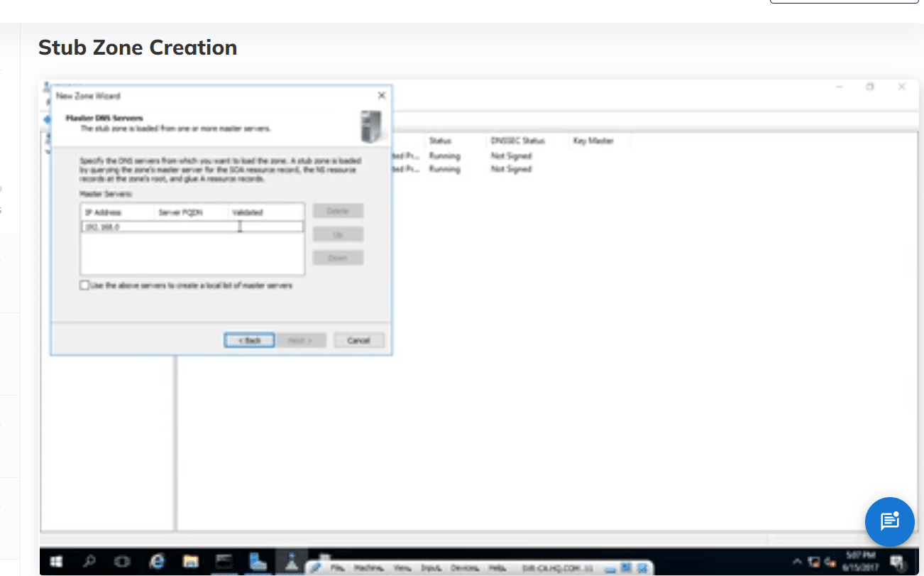Open Server Manager from the taskbar
Image resolution: width=924 pixels, height=576 pixels.
pos(257,561)
